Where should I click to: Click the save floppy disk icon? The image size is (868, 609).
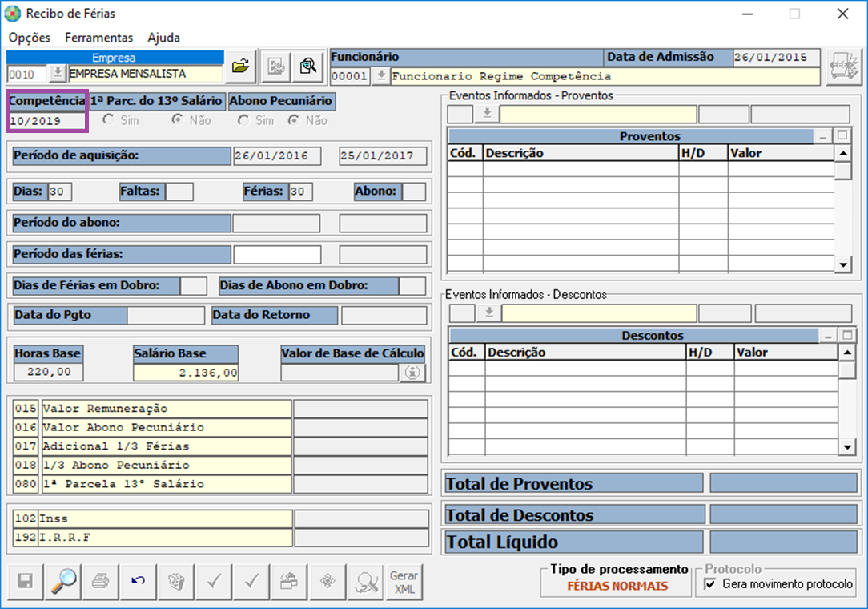pyautogui.click(x=25, y=581)
